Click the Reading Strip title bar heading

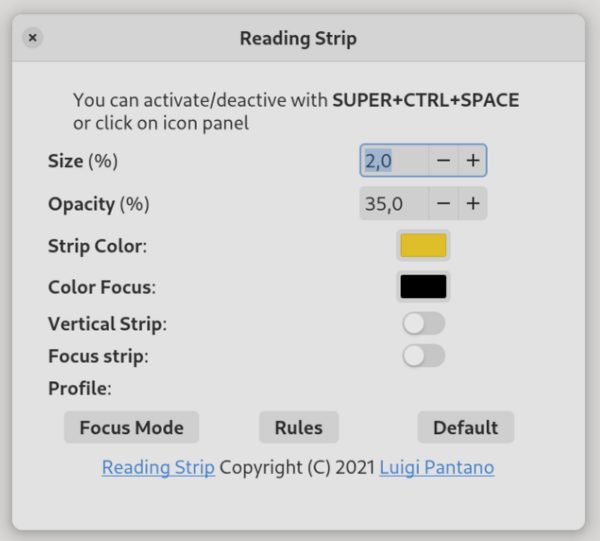click(x=298, y=38)
